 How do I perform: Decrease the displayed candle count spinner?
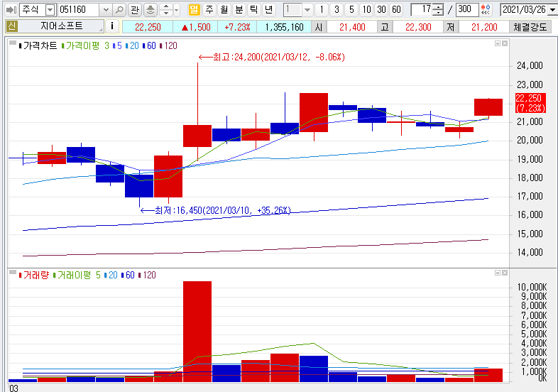439,13
